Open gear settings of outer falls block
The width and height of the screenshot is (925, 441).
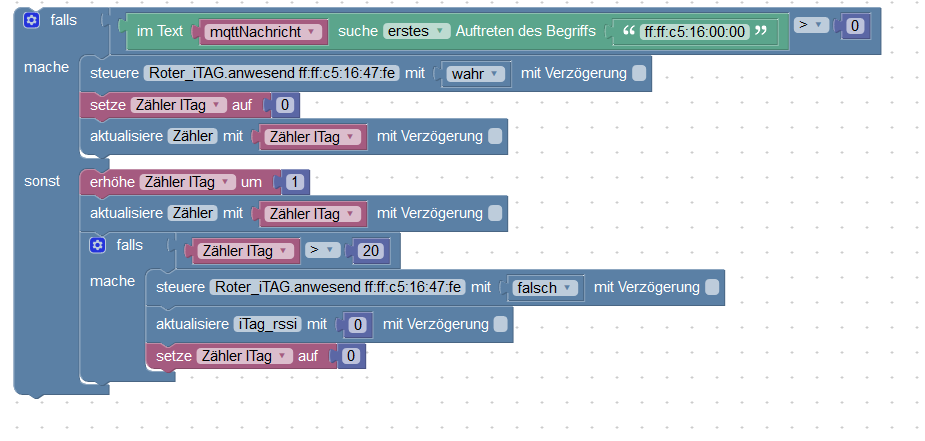click(x=31, y=20)
